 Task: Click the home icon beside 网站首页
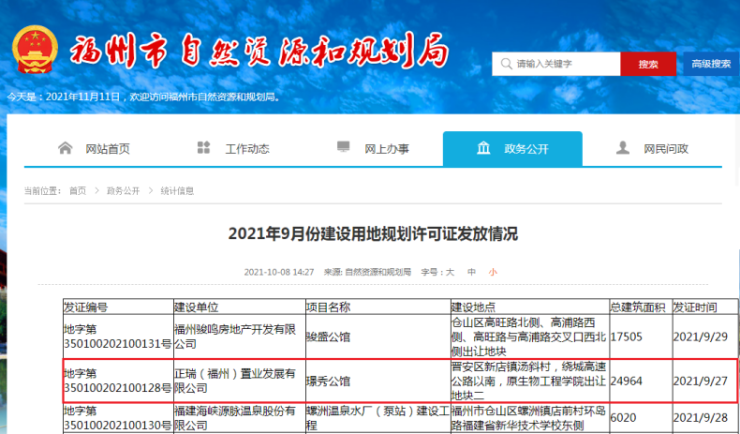click(65, 148)
